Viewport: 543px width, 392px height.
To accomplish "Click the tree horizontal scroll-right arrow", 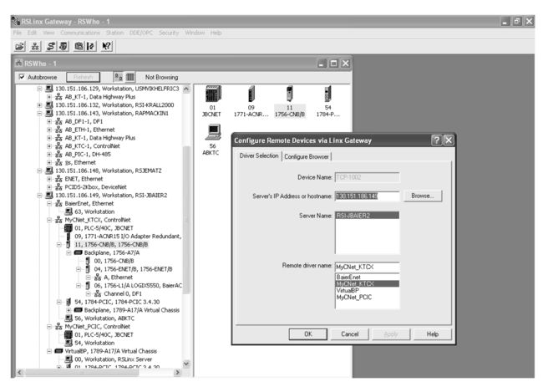I will click(x=178, y=373).
